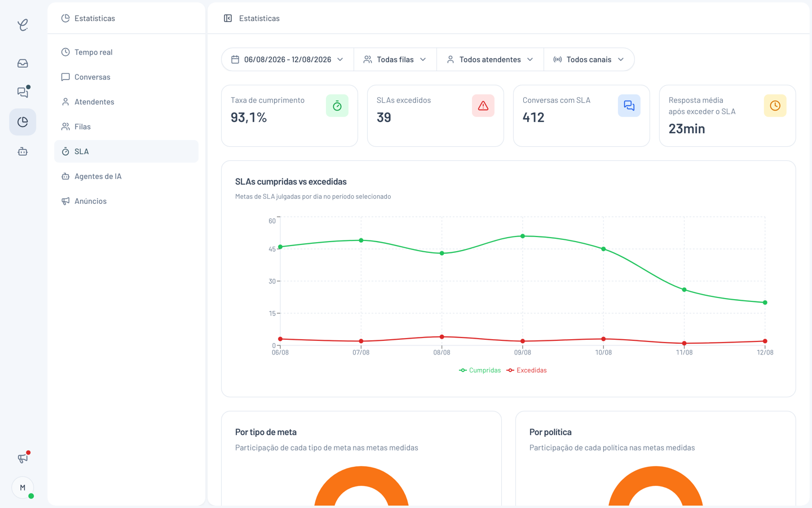Toggle the Cumpridas legend series
This screenshot has height=508, width=812.
click(480, 370)
